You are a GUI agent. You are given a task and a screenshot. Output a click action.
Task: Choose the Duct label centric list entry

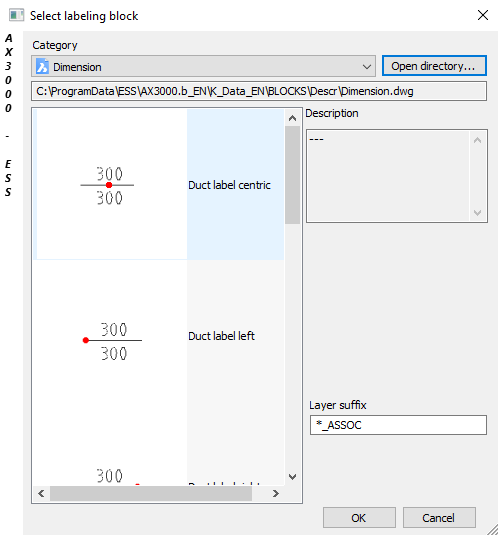click(229, 185)
